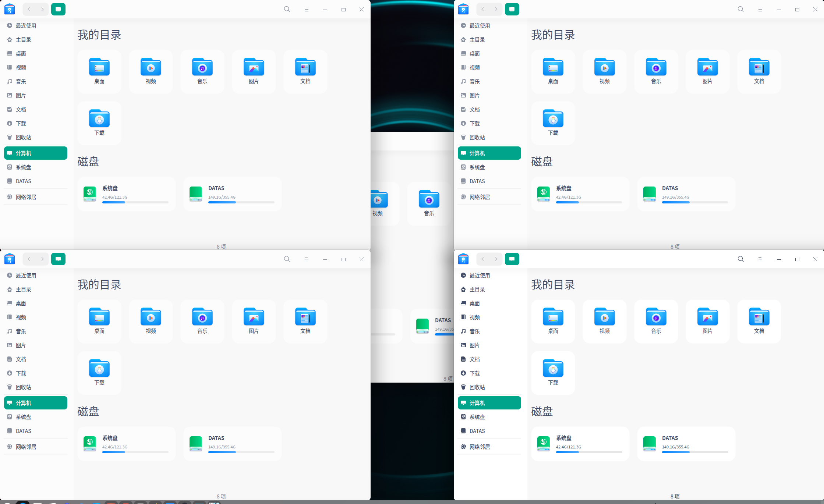Screen dimensions: 824x504
Task: Open 音乐 folder in top-right window
Action: point(656,71)
